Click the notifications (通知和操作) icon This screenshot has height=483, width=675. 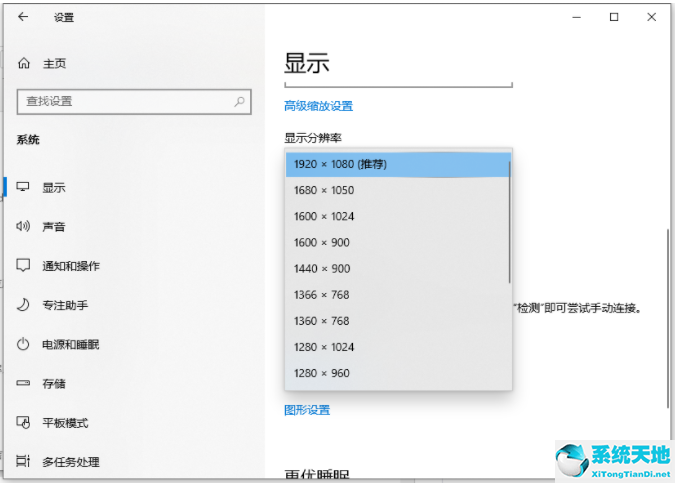pyautogui.click(x=23, y=265)
